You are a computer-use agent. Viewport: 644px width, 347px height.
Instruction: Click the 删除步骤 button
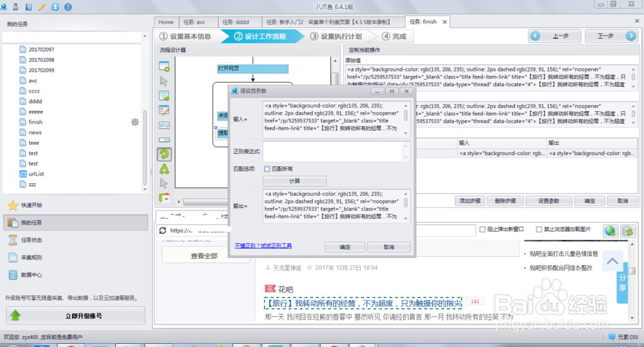click(505, 201)
